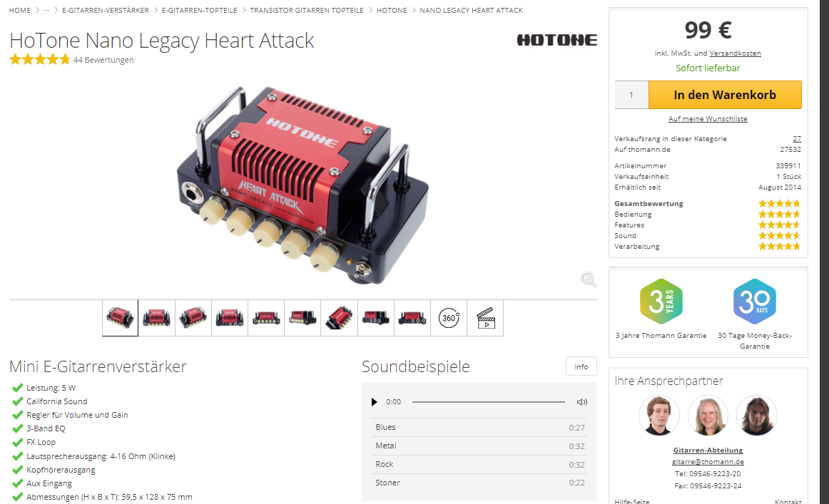
Task: Add item with In den Warenkorb button
Action: [725, 95]
